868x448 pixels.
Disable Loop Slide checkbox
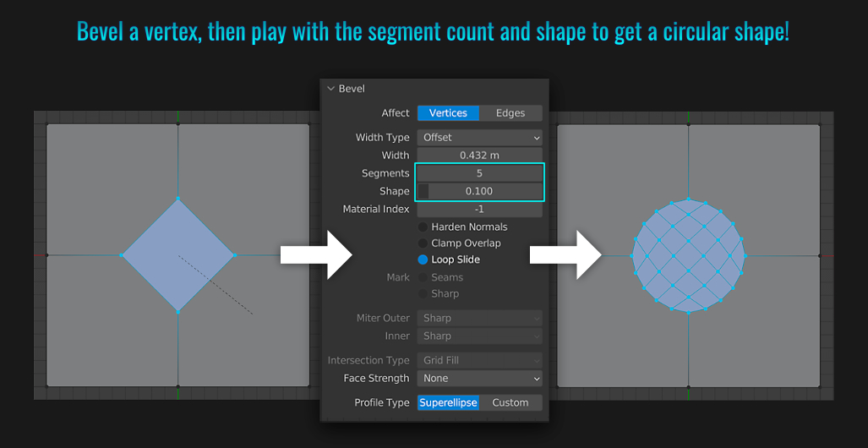click(423, 260)
